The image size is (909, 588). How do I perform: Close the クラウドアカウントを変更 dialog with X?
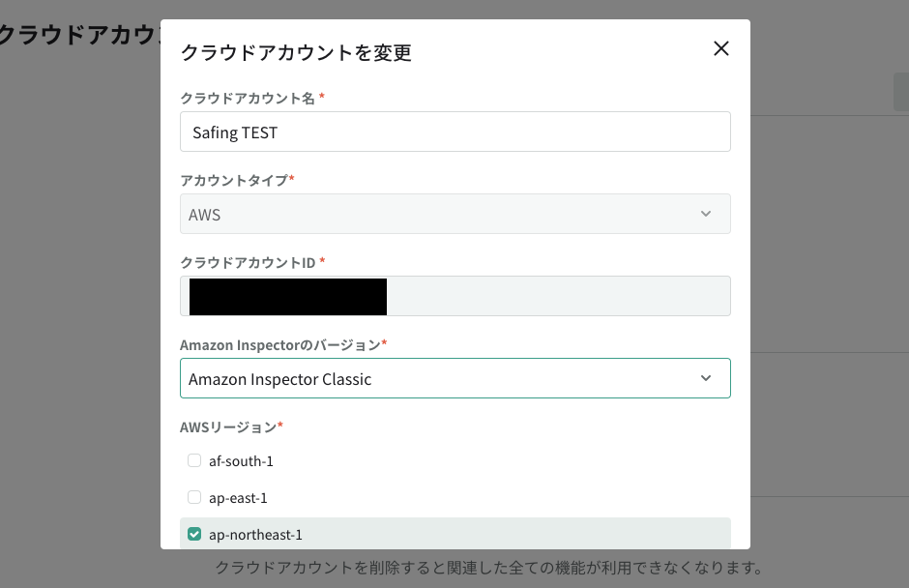click(x=721, y=48)
